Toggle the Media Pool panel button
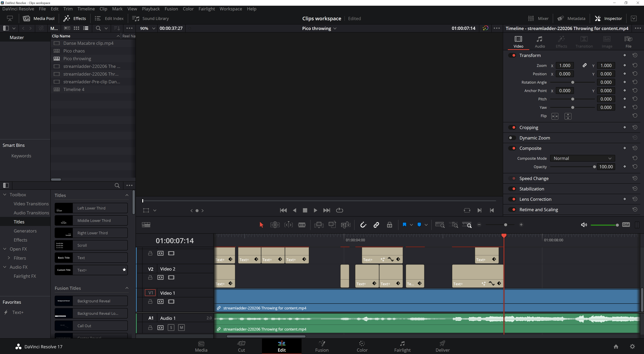Viewport: 644px width, 354px height. [39, 18]
